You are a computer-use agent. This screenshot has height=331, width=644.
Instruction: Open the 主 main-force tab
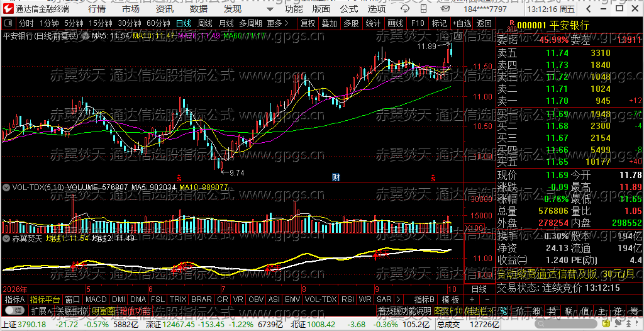[x=602, y=311]
